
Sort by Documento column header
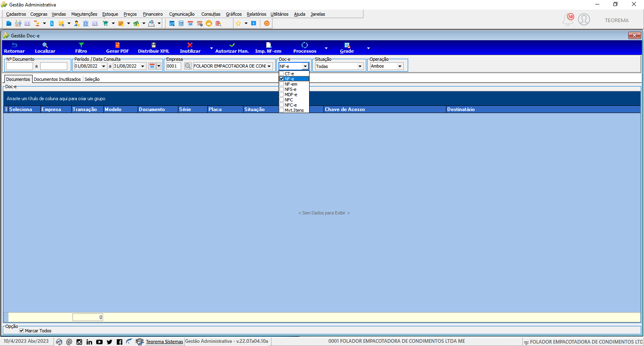(158, 109)
